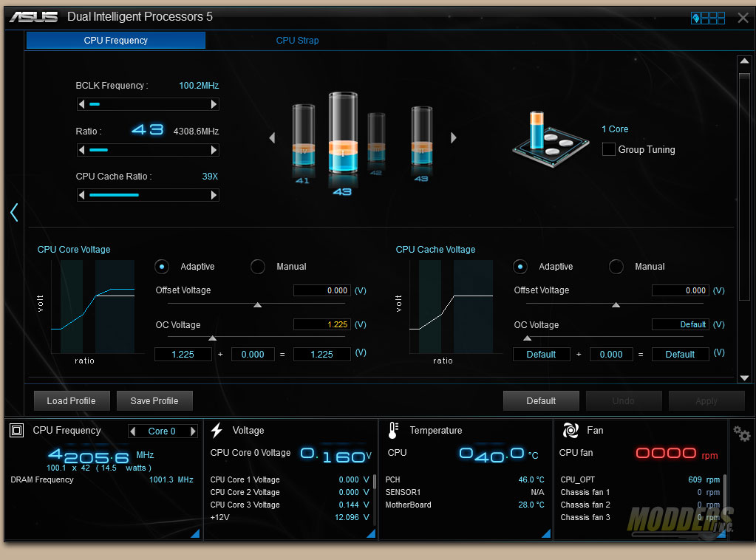The height and width of the screenshot is (560, 756).
Task: Select the small core cylinder labeled 42
Action: 376,138
